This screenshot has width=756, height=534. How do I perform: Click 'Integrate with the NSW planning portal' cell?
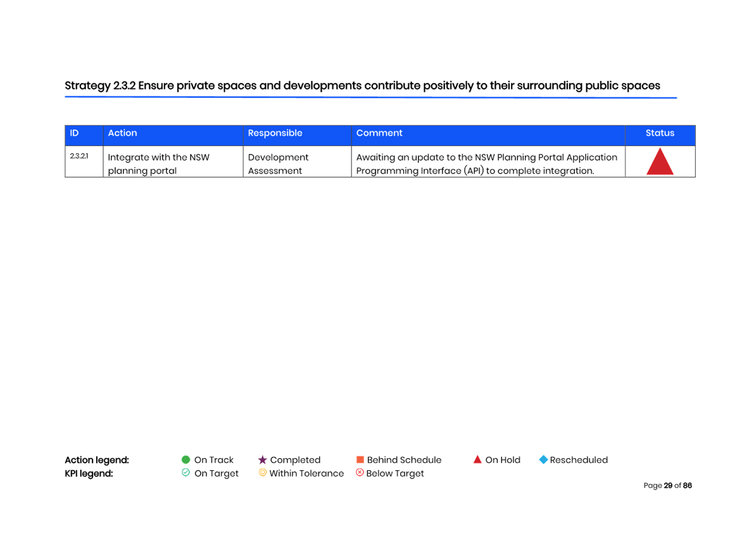[173, 161]
